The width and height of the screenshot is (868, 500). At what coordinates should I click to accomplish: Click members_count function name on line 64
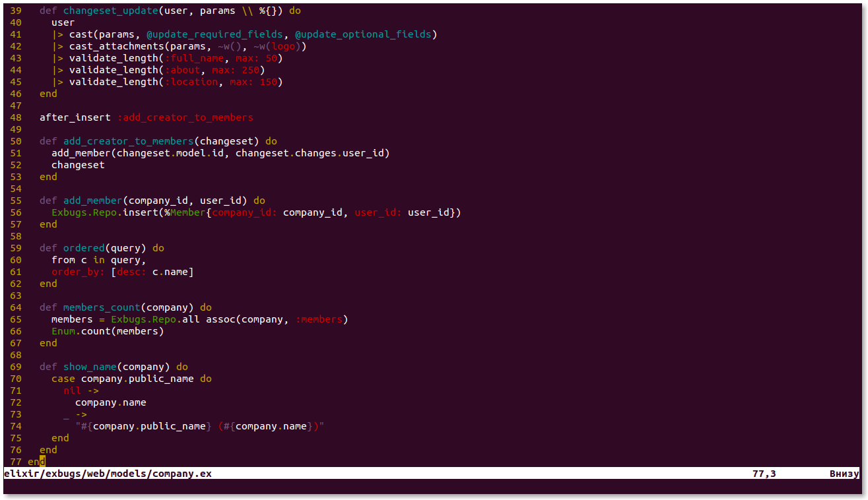pyautogui.click(x=102, y=307)
